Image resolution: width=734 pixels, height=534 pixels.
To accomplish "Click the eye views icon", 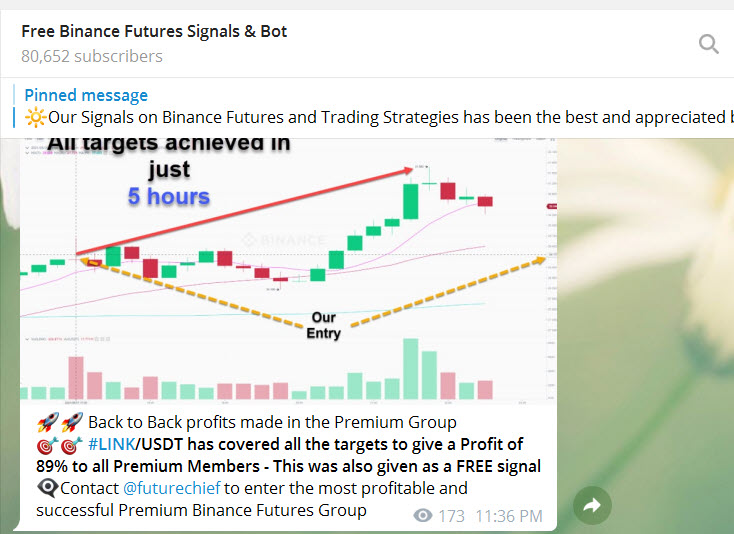I will 423,516.
